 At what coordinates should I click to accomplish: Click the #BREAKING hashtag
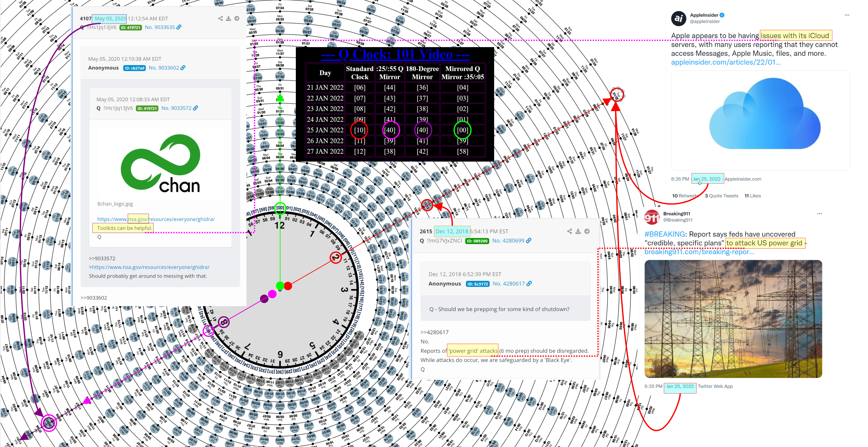[665, 234]
